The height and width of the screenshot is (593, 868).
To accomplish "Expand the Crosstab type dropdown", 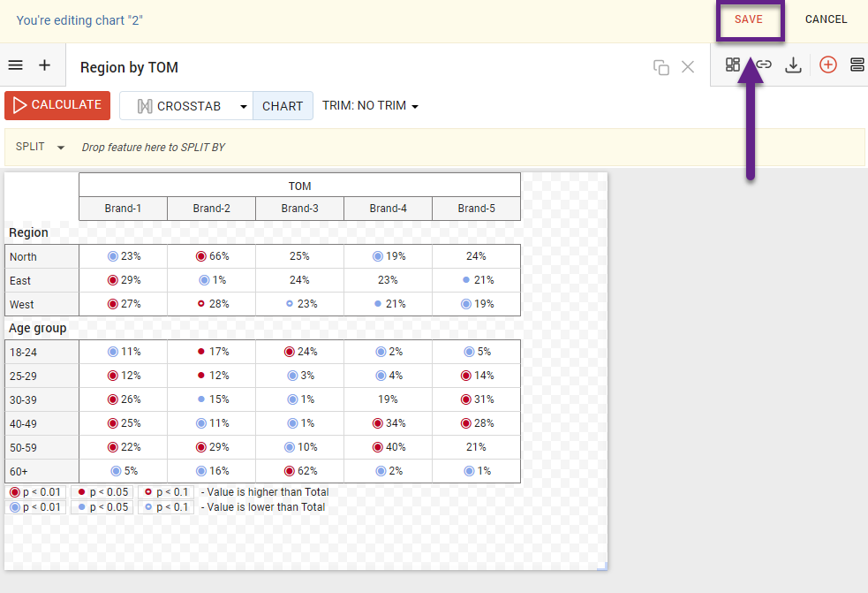I will [244, 106].
